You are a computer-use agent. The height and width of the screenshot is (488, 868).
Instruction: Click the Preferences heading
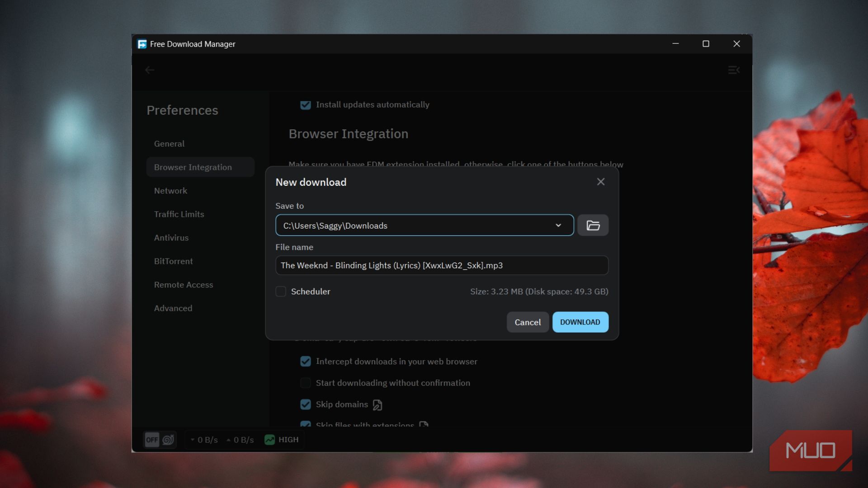pyautogui.click(x=182, y=110)
